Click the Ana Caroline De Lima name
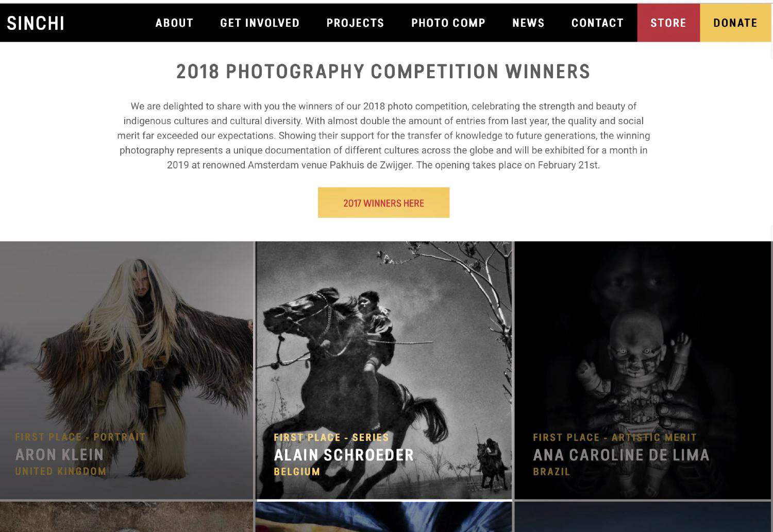This screenshot has width=773, height=532. click(621, 455)
